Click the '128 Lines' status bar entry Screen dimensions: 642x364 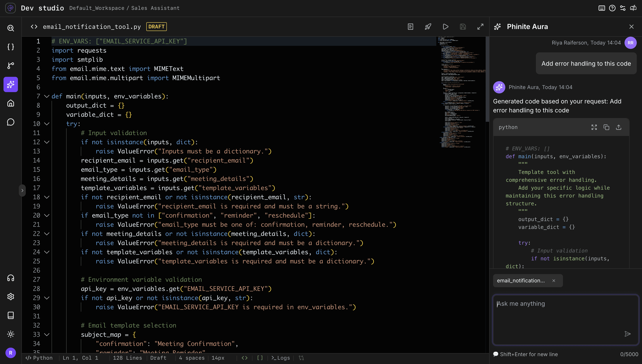click(127, 358)
